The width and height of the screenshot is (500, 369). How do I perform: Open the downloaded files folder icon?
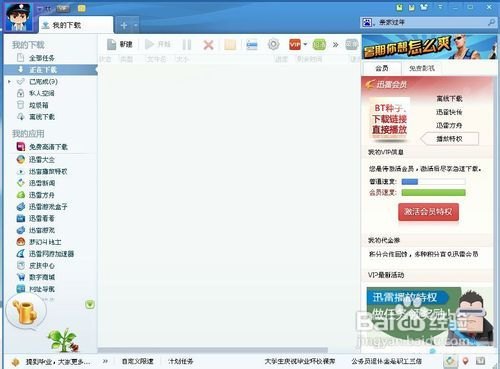[x=230, y=44]
